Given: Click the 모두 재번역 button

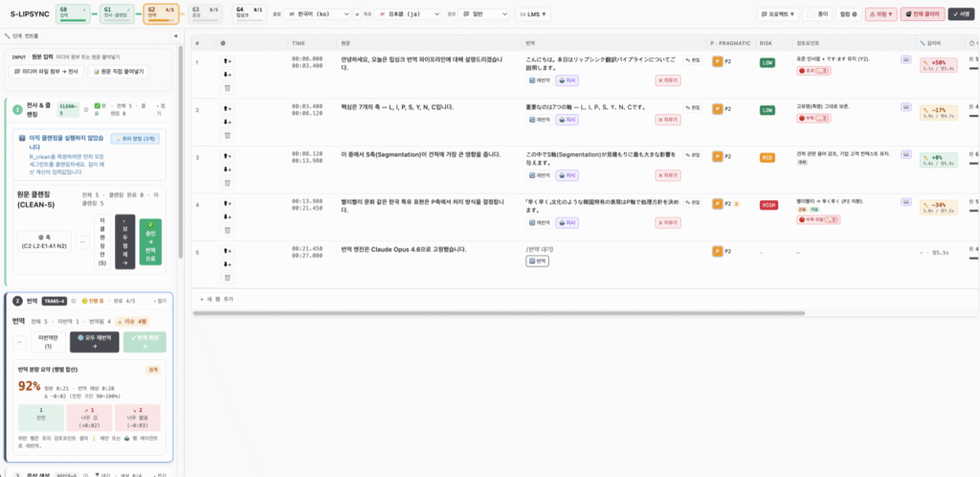Looking at the screenshot, I should 95,342.
